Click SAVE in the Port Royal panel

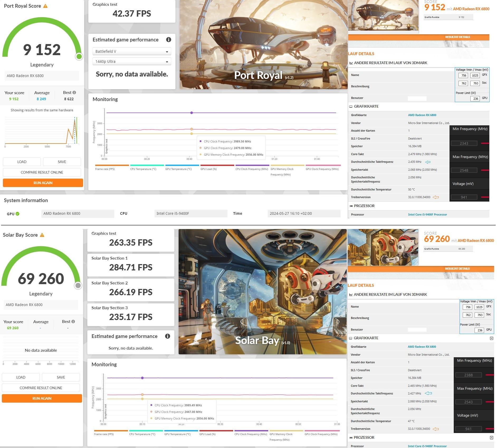[62, 162]
